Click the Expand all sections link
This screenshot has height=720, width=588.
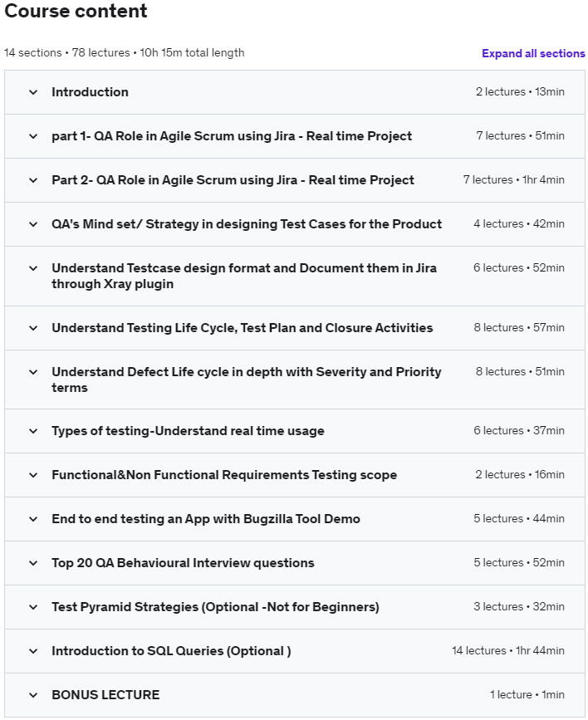click(x=533, y=53)
